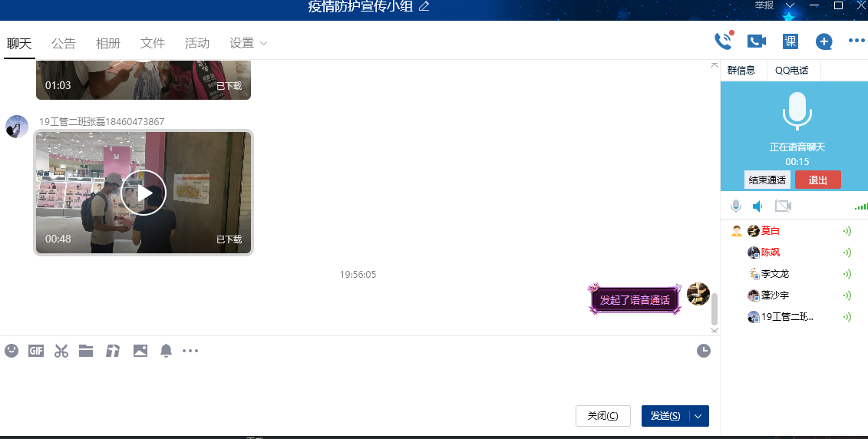Click the 发起了语音通话 message bubble
Viewport: 868px width, 439px height.
(x=635, y=300)
